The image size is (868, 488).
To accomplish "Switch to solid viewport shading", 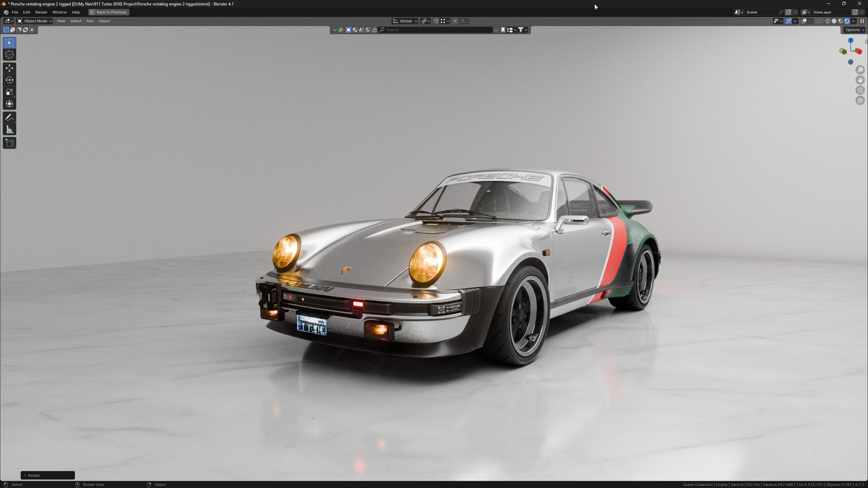I will (x=834, y=21).
